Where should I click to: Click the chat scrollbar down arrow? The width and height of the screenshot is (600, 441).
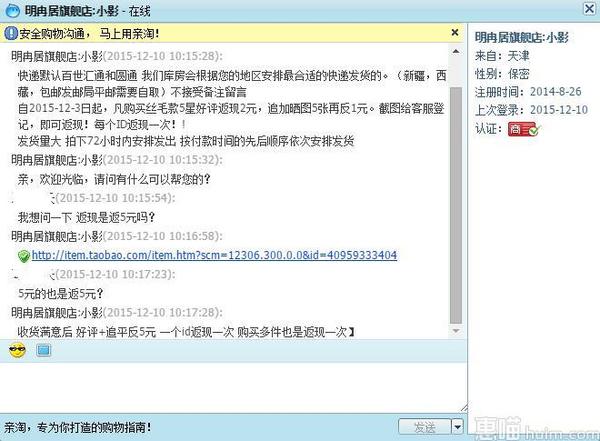456,331
